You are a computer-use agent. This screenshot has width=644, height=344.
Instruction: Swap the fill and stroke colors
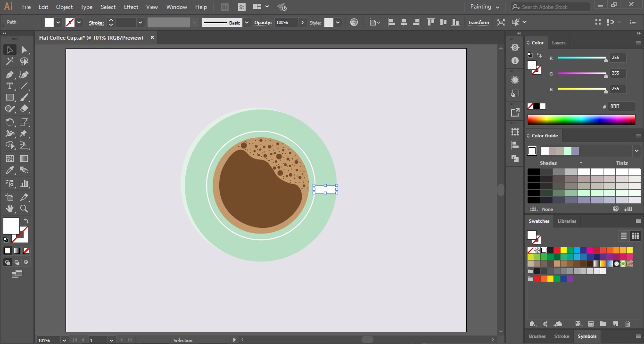pyautogui.click(x=26, y=220)
